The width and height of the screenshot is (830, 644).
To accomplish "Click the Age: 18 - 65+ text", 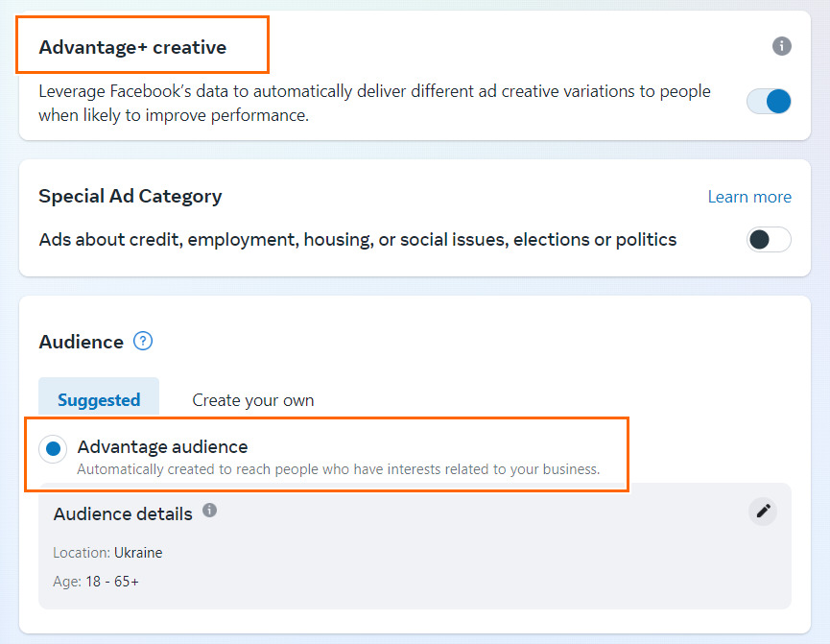I will 96,582.
